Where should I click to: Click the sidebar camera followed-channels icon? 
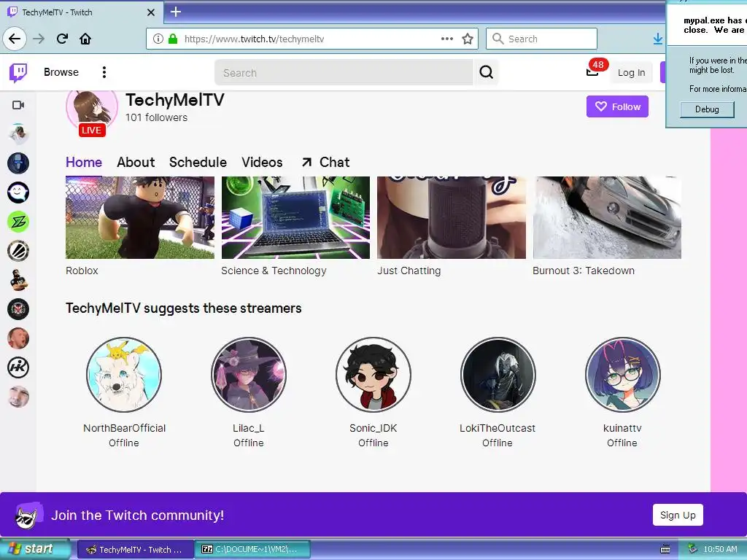[x=18, y=105]
